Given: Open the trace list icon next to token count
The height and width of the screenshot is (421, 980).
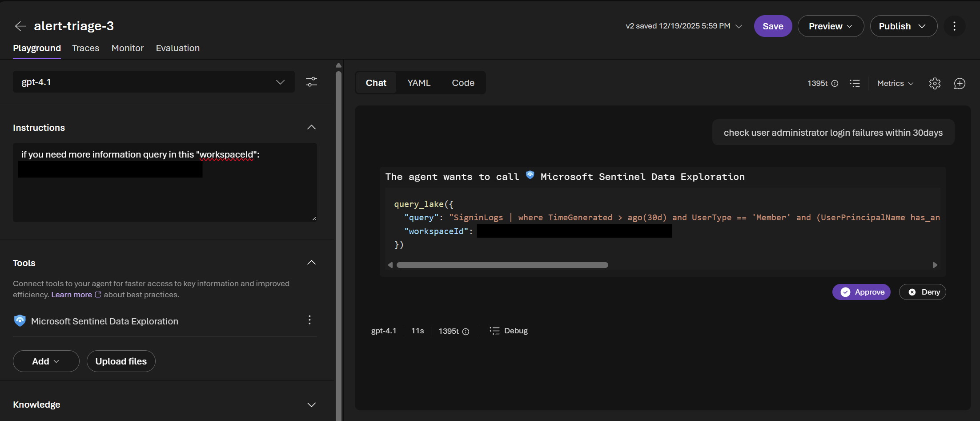Looking at the screenshot, I should pyautogui.click(x=855, y=83).
